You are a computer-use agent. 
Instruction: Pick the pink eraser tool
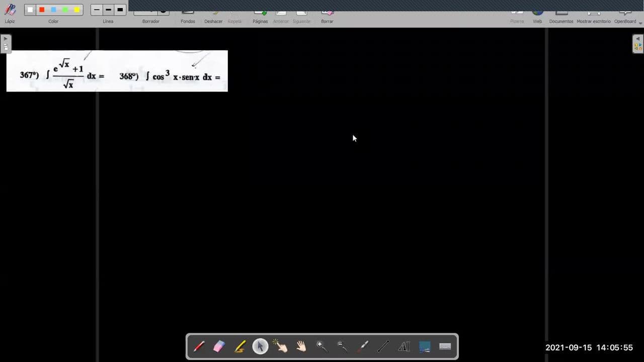point(219,346)
